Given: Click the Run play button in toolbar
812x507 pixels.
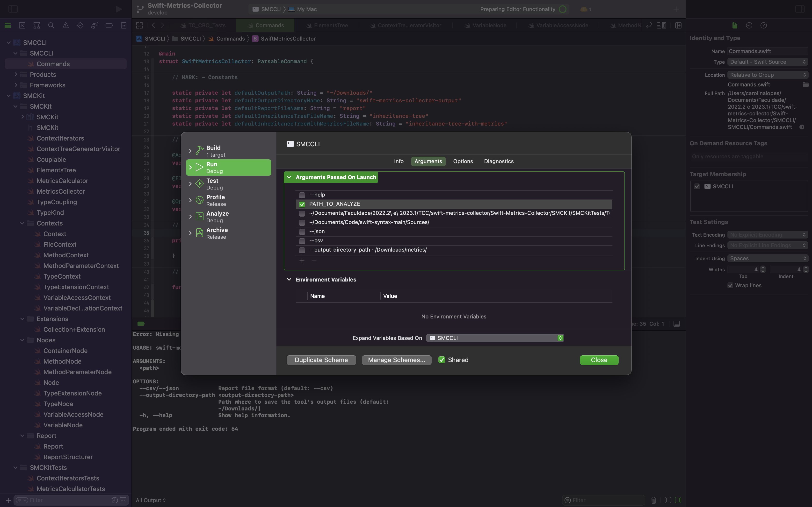Looking at the screenshot, I should (x=118, y=9).
